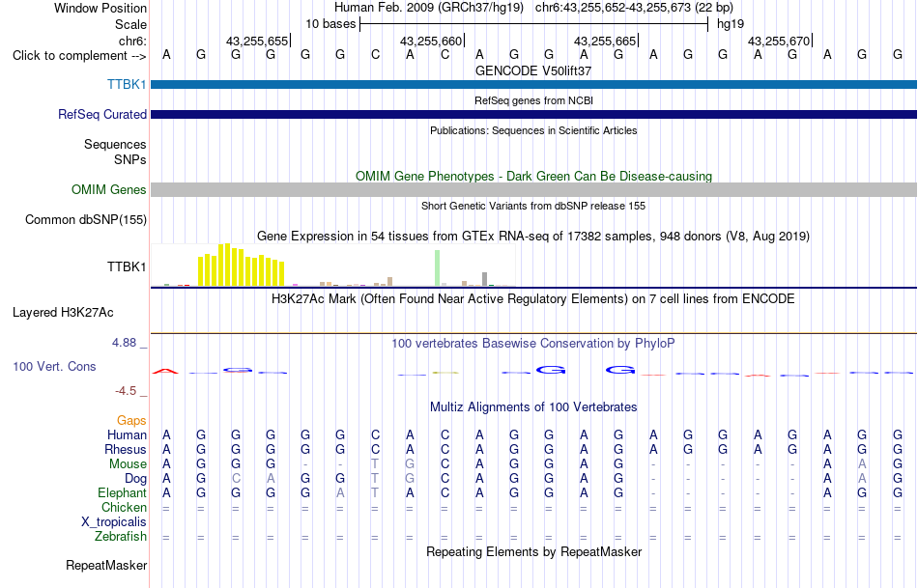Click the OMIM Gene Phenotypes track title
Image resolution: width=918 pixels, height=588 pixels.
tap(534, 176)
